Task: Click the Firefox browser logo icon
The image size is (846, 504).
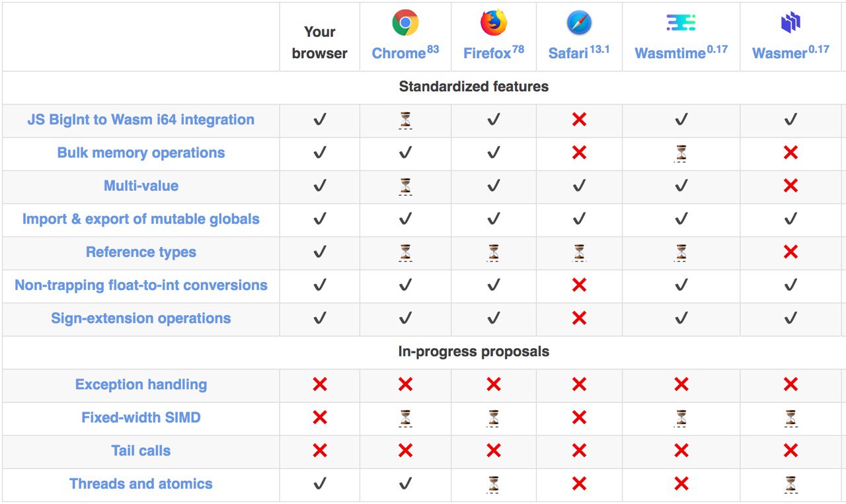Action: [493, 22]
